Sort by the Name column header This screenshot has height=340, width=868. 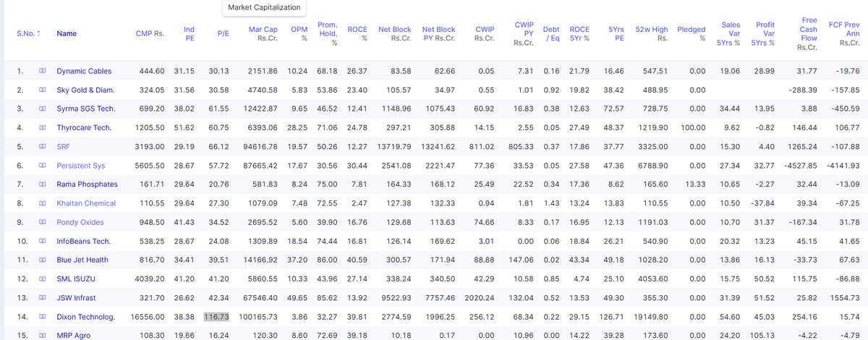click(67, 33)
